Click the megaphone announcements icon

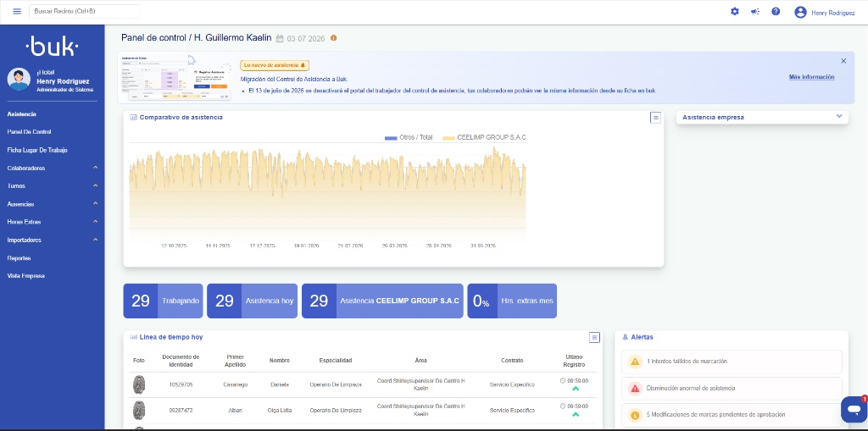(755, 11)
